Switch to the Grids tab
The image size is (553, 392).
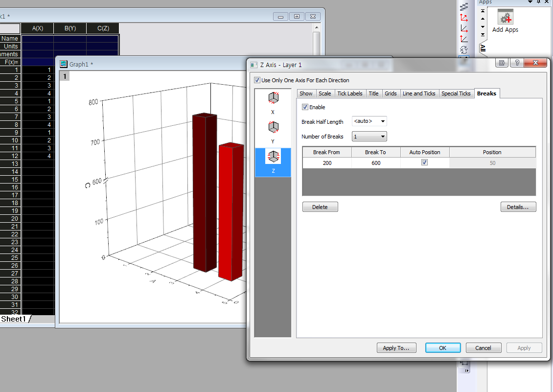[391, 93]
